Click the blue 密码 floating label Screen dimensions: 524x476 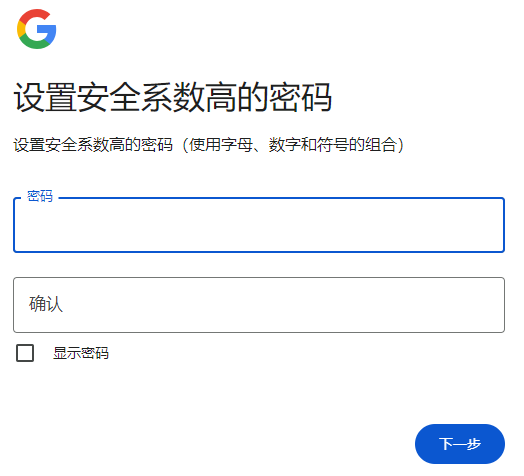(40, 198)
